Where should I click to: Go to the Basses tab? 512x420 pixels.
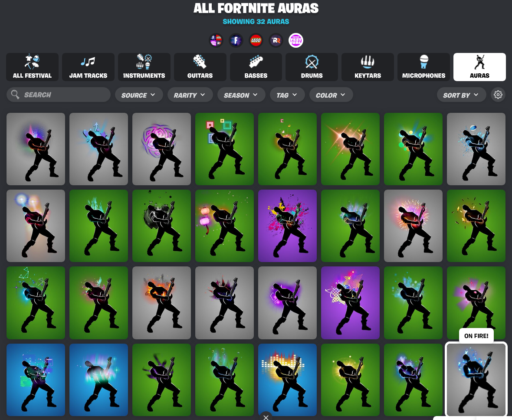(x=256, y=67)
